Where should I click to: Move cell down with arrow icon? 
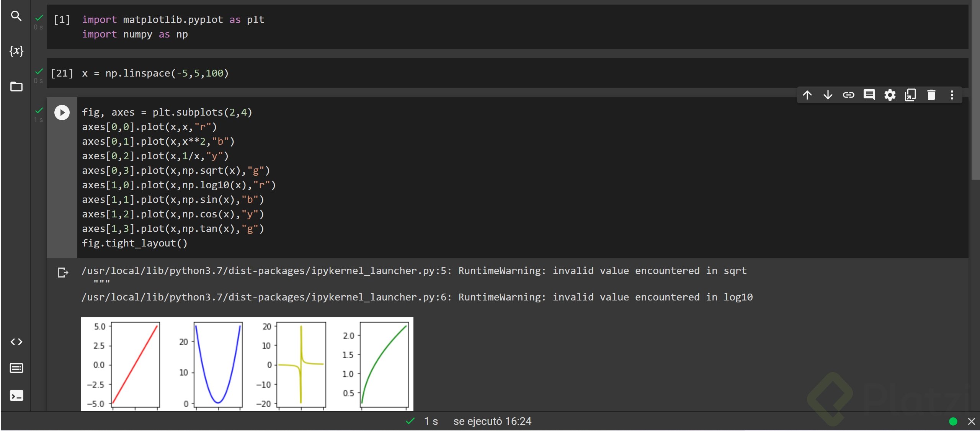click(x=828, y=95)
